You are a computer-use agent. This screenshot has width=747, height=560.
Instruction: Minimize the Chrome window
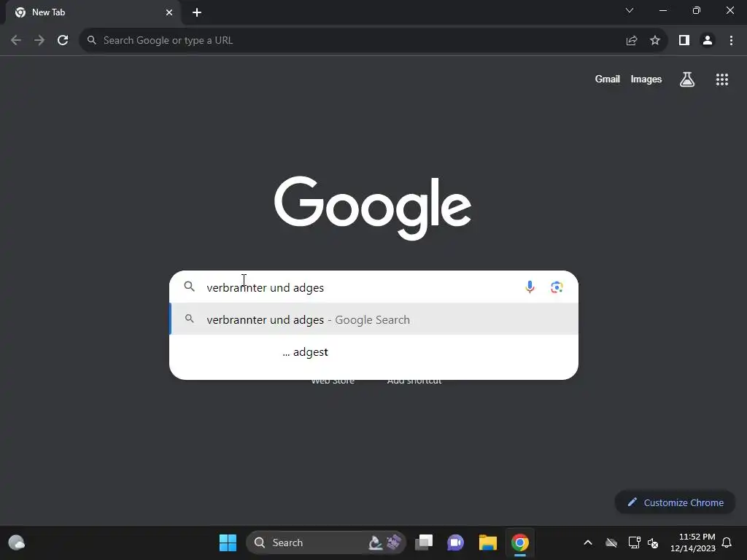663,10
